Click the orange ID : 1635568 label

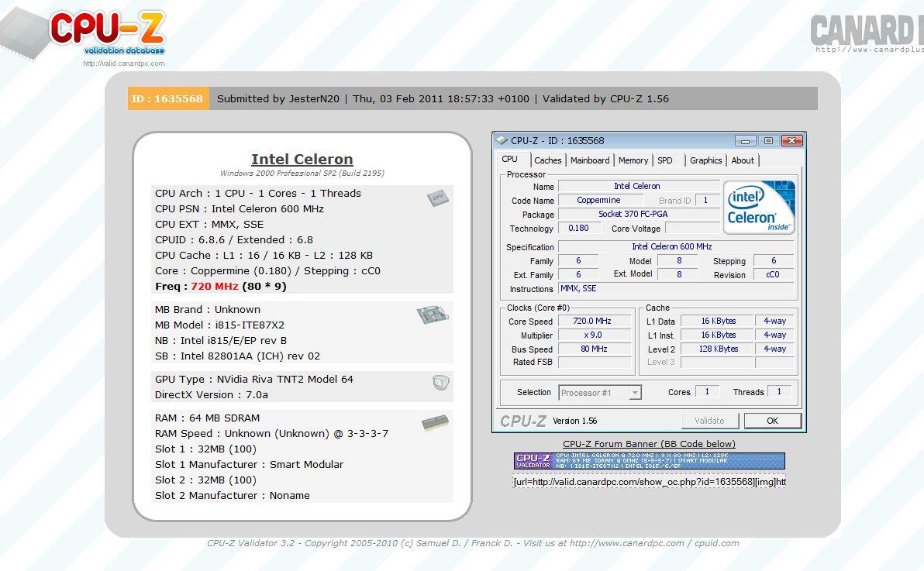pyautogui.click(x=168, y=98)
